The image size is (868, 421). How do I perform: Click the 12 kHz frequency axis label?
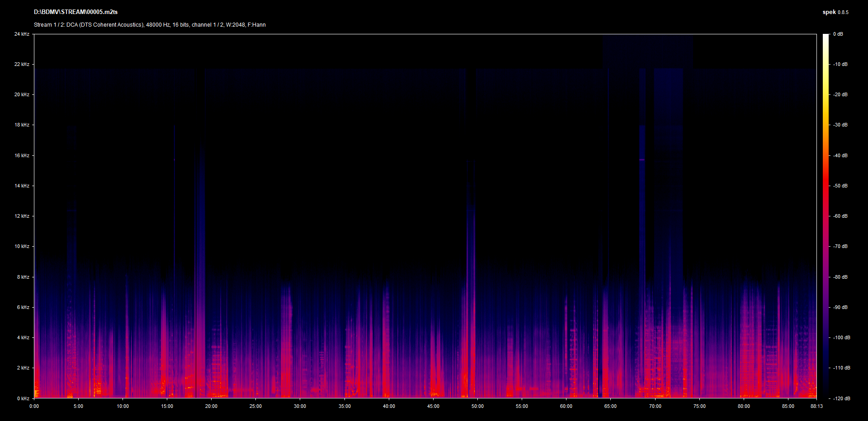[22, 216]
